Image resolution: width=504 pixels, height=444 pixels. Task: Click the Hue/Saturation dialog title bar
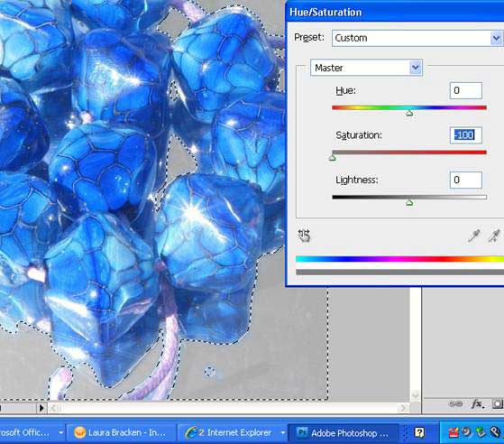395,13
